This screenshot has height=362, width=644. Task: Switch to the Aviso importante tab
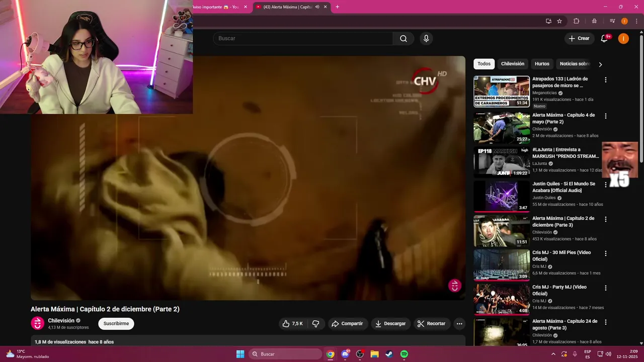pos(216,7)
